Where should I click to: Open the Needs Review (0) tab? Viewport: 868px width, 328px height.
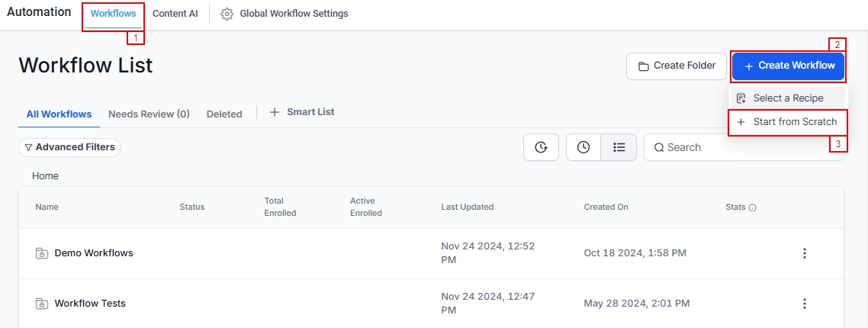(x=149, y=114)
